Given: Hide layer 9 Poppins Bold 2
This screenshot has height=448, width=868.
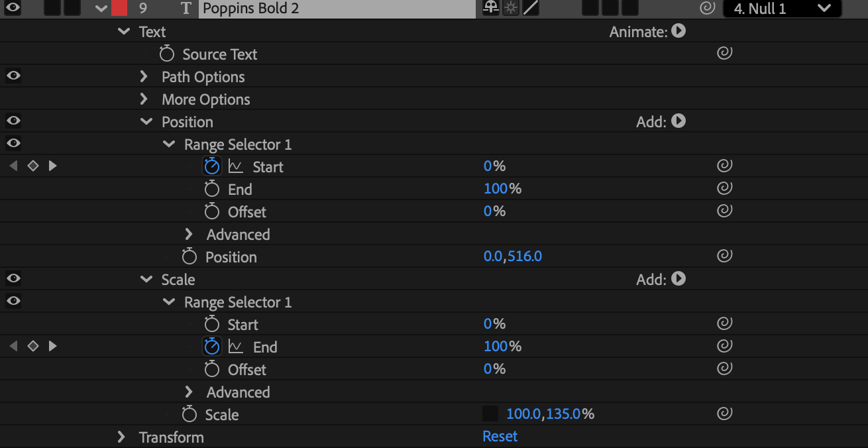Looking at the screenshot, I should (13, 8).
